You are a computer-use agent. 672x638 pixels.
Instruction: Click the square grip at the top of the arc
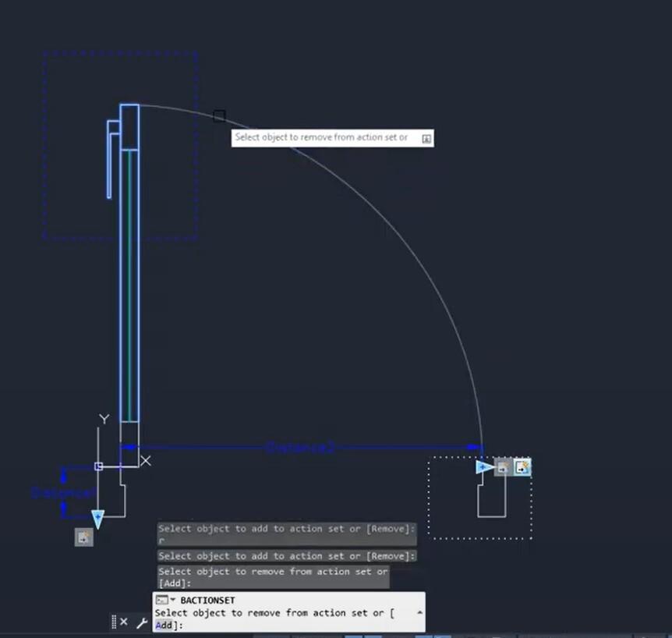218,115
